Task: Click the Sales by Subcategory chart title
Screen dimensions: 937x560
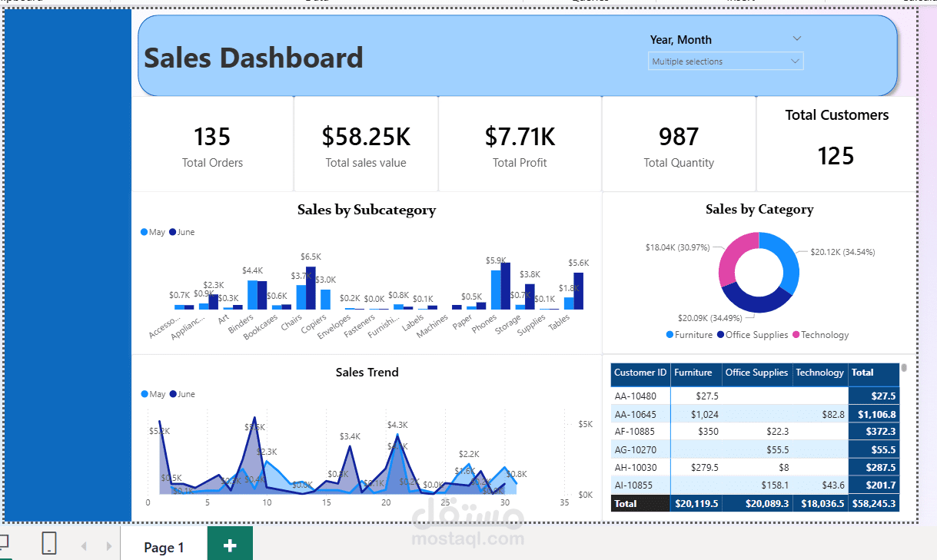Action: point(367,210)
